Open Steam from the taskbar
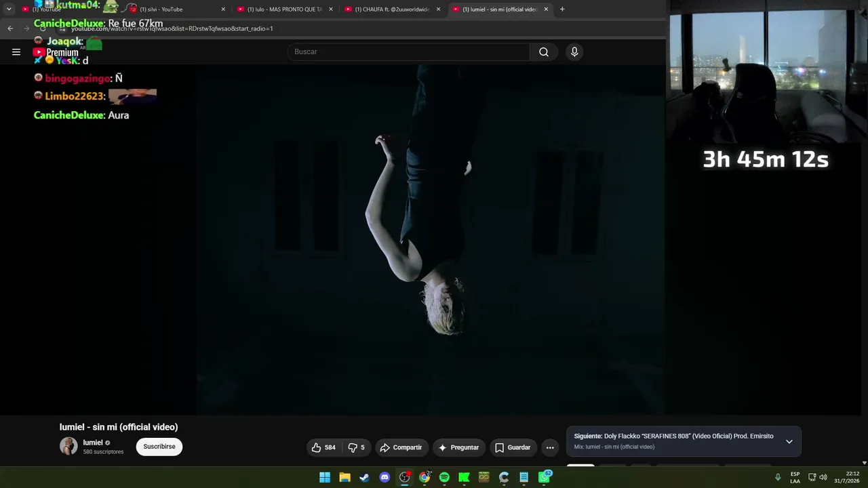This screenshot has height=488, width=868. pyautogui.click(x=365, y=477)
